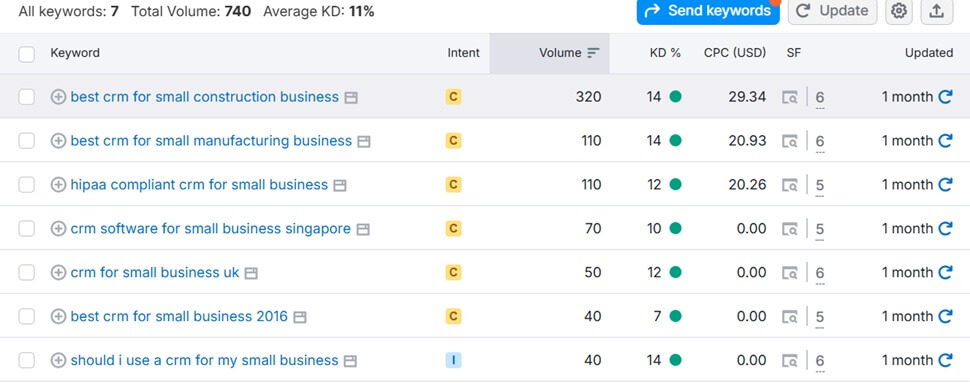The height and width of the screenshot is (383, 970).
Task: Open SERP features search icon in should i use row
Action: click(790, 361)
